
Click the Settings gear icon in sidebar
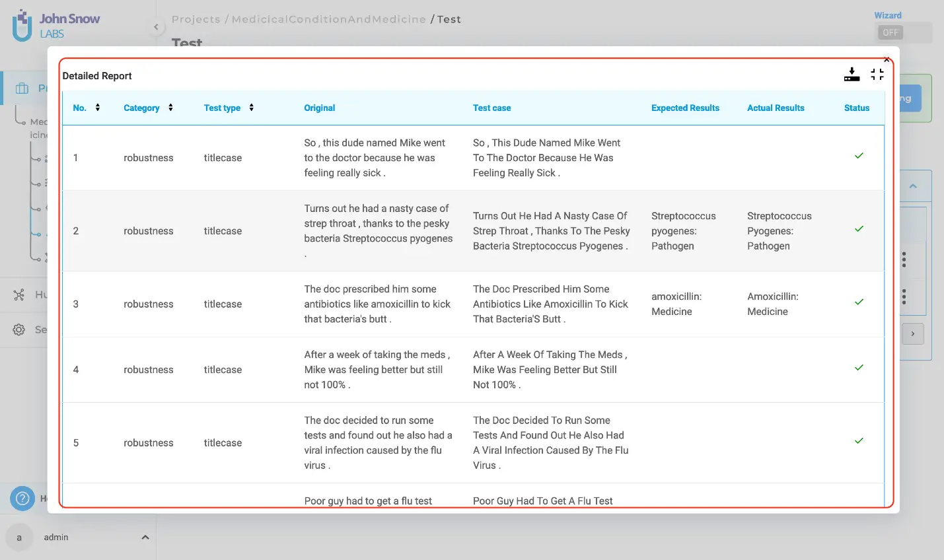19,330
